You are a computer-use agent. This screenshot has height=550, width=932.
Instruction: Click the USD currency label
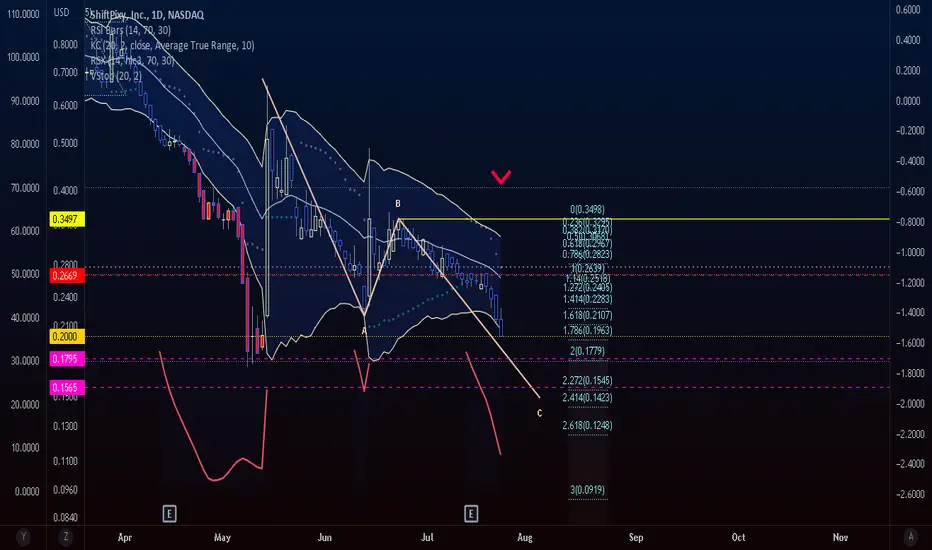point(61,12)
